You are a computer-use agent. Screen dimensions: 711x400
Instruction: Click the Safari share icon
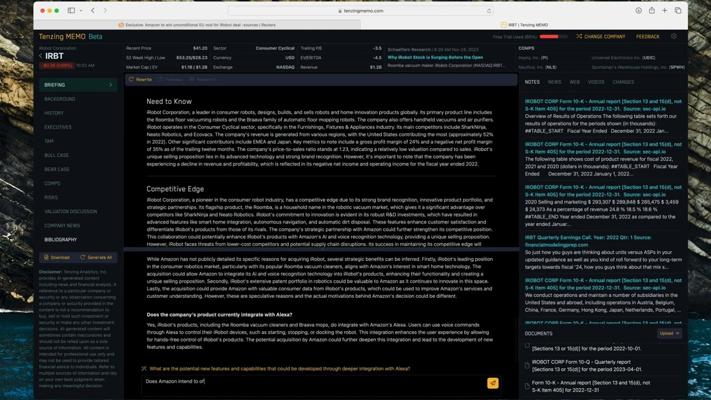(x=650, y=10)
